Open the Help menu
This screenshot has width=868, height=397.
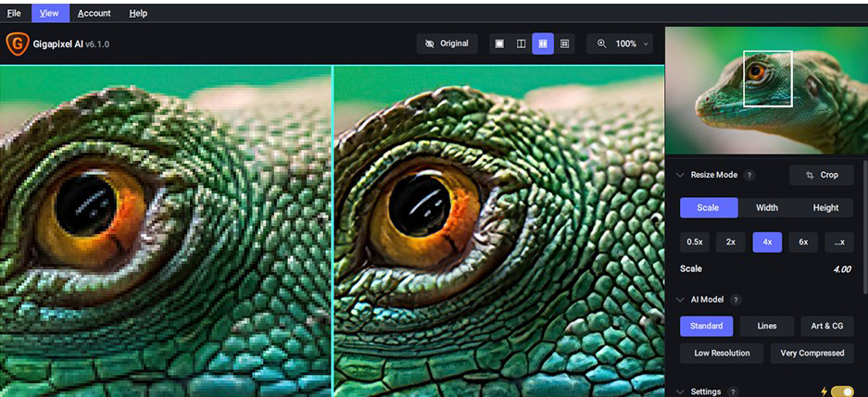(138, 13)
